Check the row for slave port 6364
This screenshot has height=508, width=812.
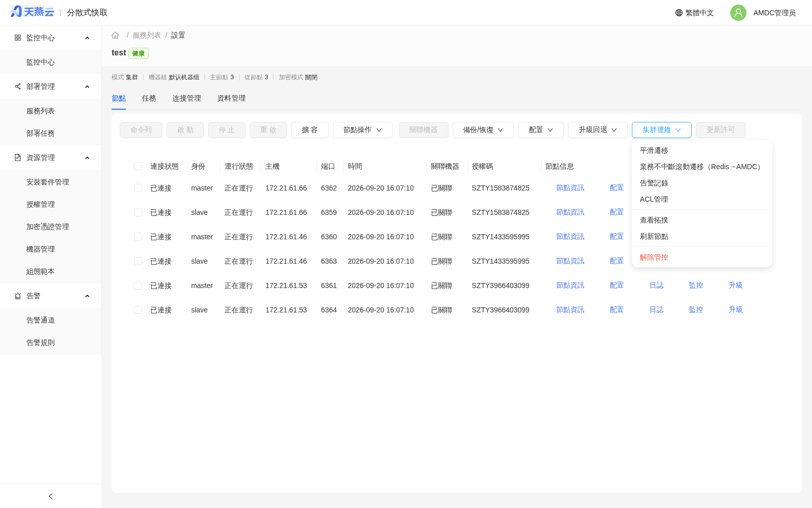pyautogui.click(x=138, y=310)
